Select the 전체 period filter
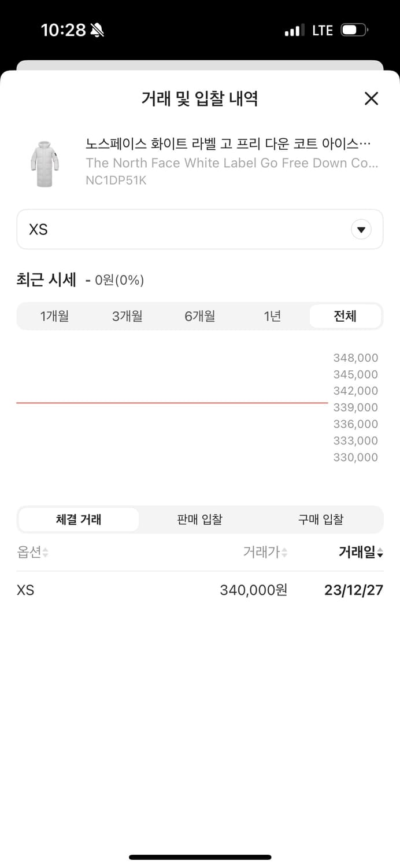Screen dimensions: 400x868 pos(345,316)
